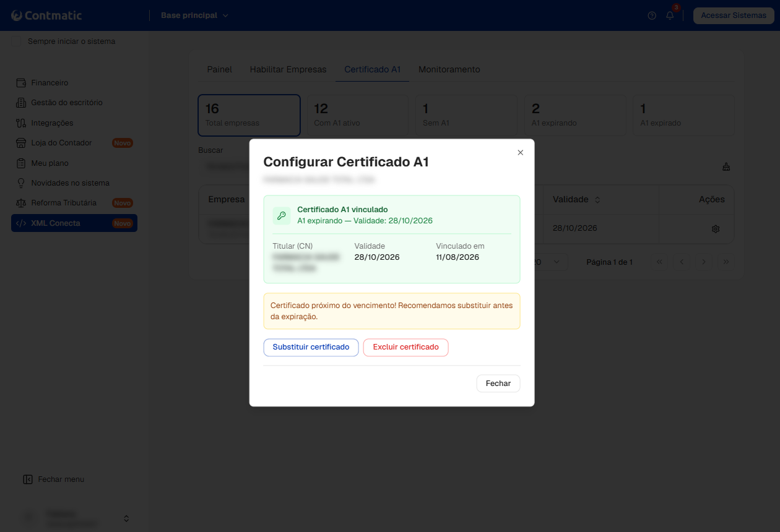780x532 pixels.
Task: Open Loja do Contador menu item
Action: point(74,143)
